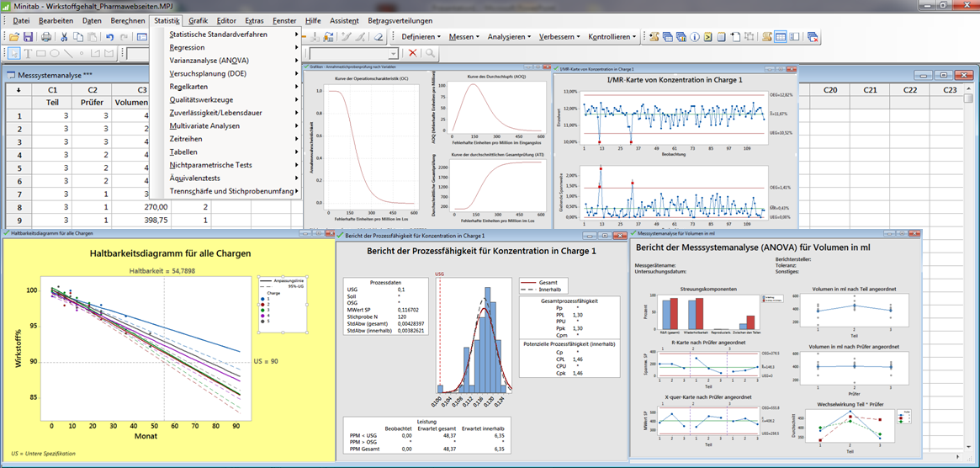Image resolution: width=980 pixels, height=468 pixels.
Task: Choose Regelkarten from the Statistik menu
Action: pyautogui.click(x=226, y=87)
